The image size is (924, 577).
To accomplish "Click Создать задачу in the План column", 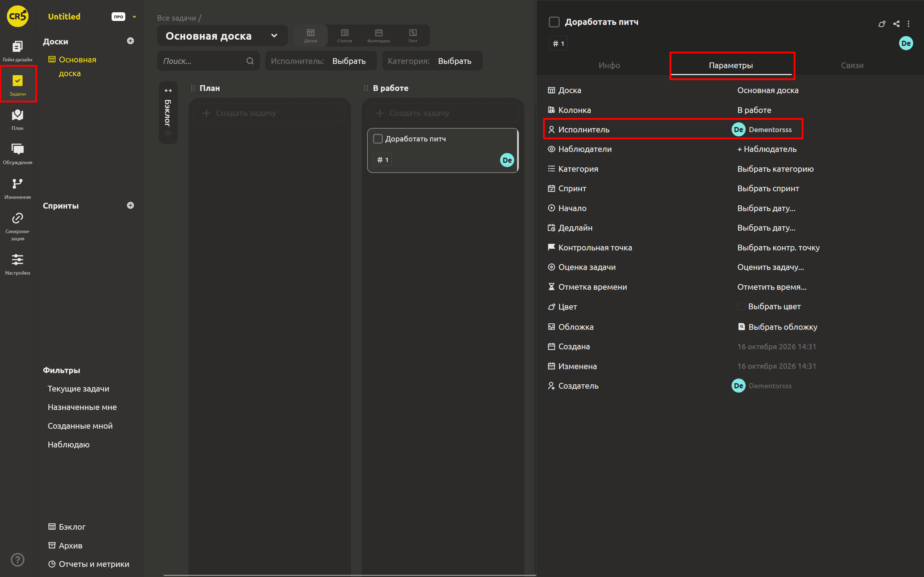I will pyautogui.click(x=270, y=113).
